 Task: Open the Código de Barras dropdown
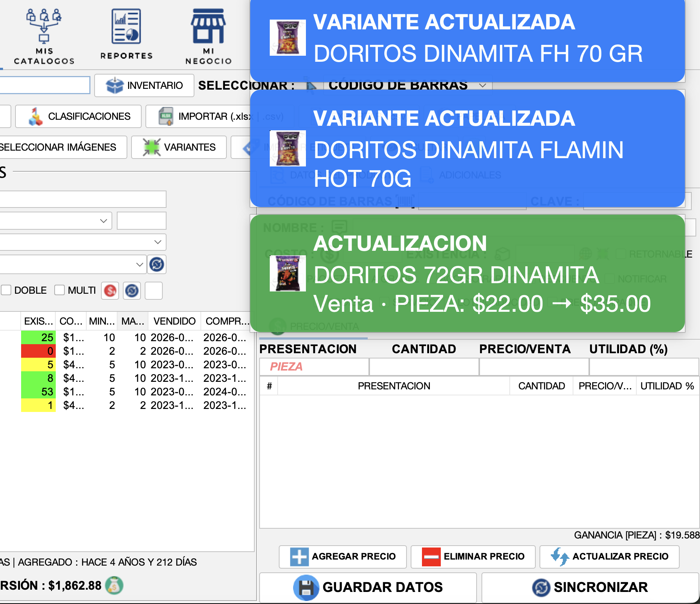408,85
